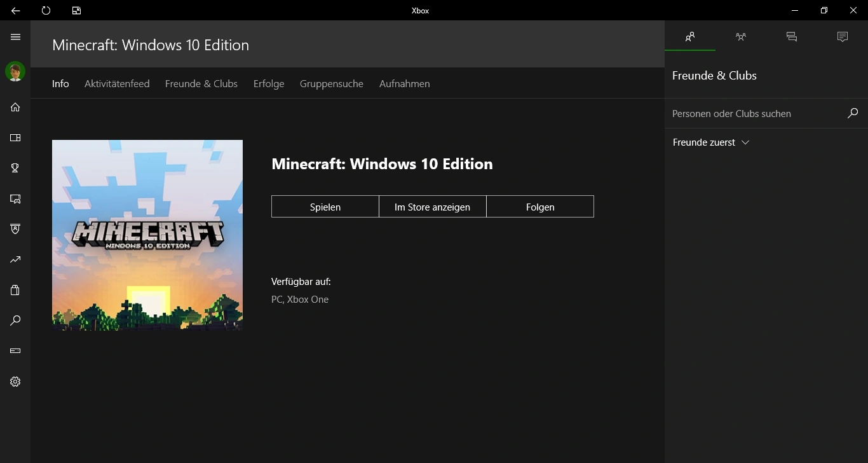Click the window view icon beside refresh
Screen dimensions: 868x463
coord(76,10)
